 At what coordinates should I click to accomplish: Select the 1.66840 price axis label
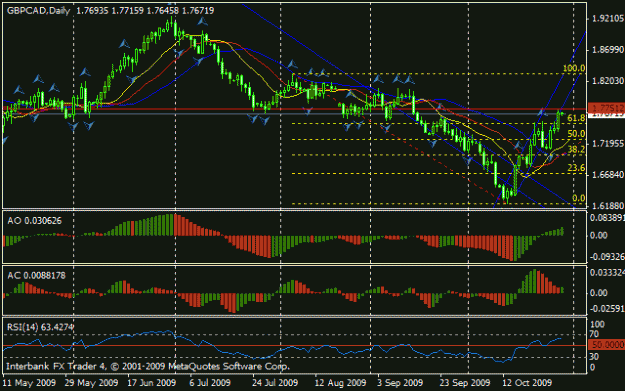(608, 175)
